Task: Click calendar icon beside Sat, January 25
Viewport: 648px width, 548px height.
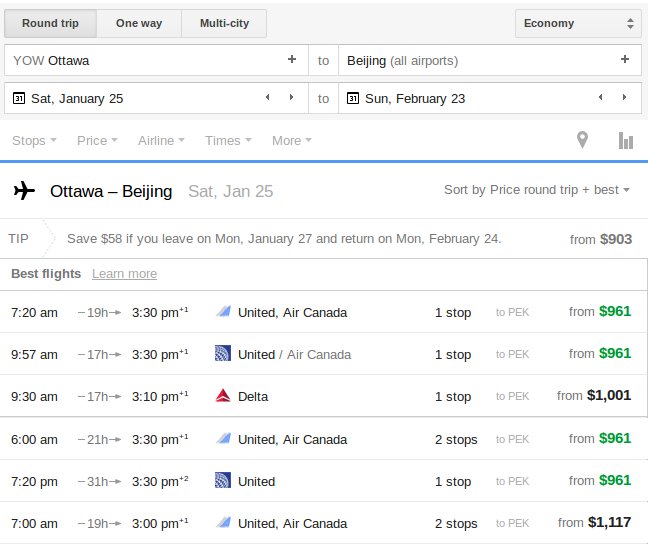Action: 18,98
